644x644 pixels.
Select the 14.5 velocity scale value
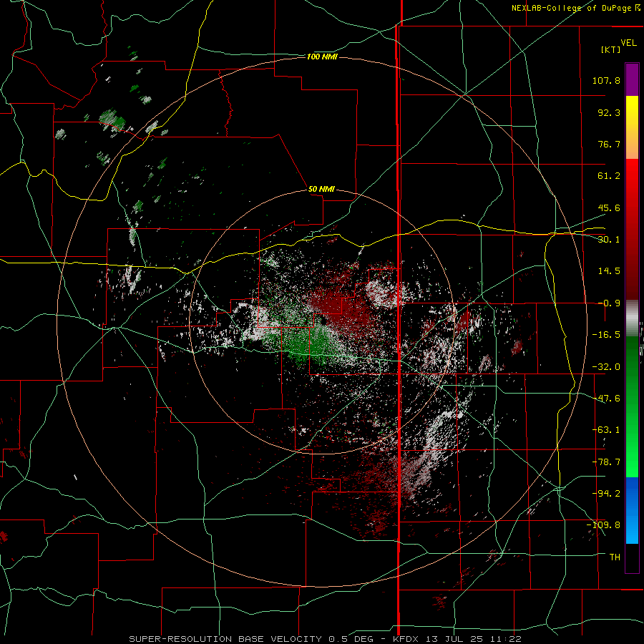[x=609, y=271]
